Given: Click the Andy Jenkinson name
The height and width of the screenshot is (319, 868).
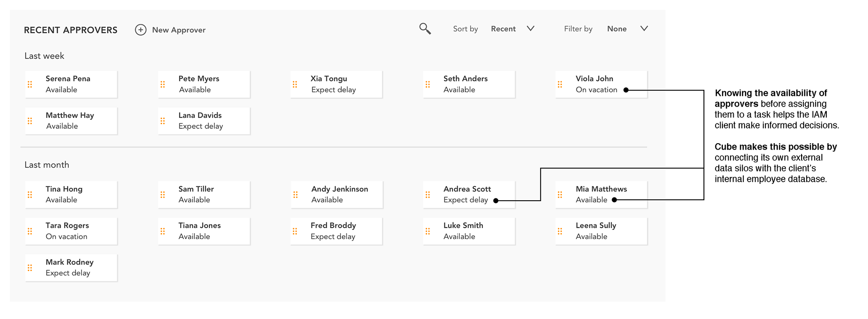Looking at the screenshot, I should (340, 189).
